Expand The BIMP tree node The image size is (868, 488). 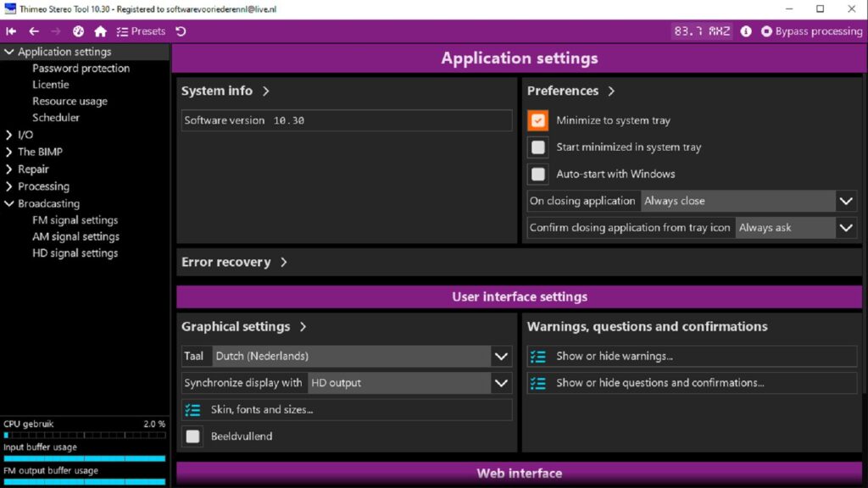pyautogui.click(x=8, y=152)
